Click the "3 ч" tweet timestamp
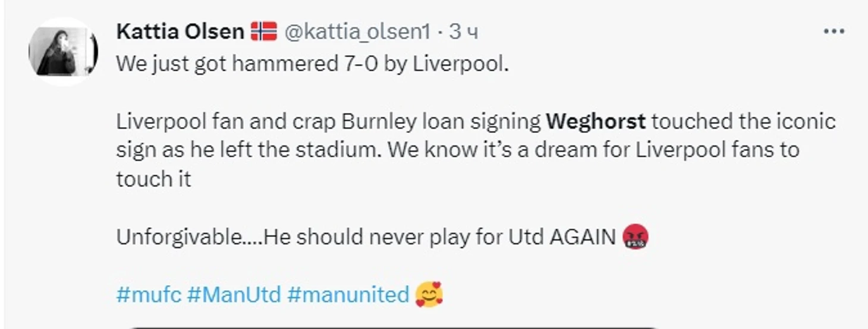 pos(463,32)
